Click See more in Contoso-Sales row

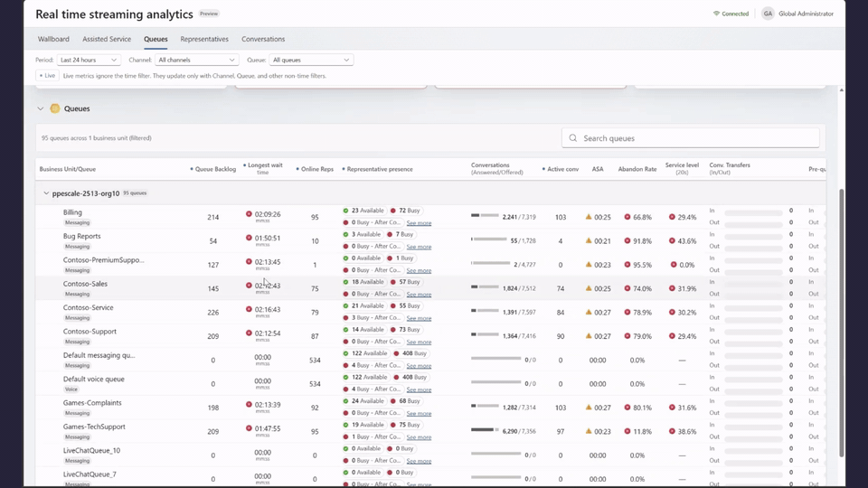[x=419, y=295]
